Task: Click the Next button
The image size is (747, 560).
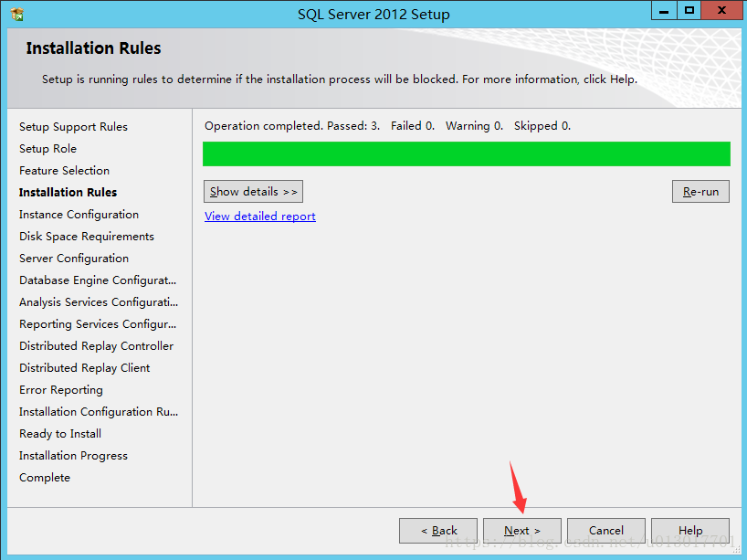Action: point(522,531)
